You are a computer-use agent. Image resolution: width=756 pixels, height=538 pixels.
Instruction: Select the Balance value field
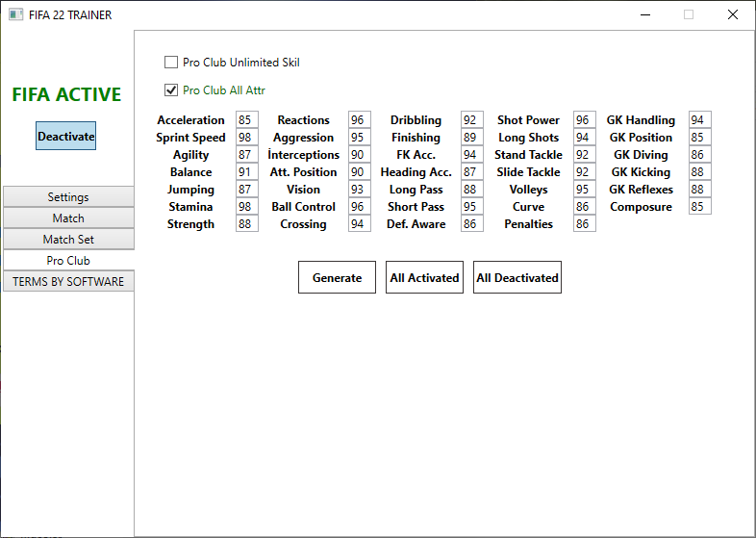click(247, 171)
